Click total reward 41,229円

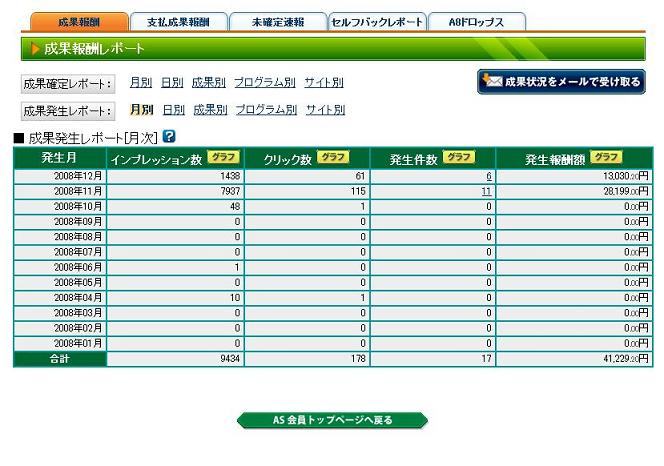click(625, 359)
